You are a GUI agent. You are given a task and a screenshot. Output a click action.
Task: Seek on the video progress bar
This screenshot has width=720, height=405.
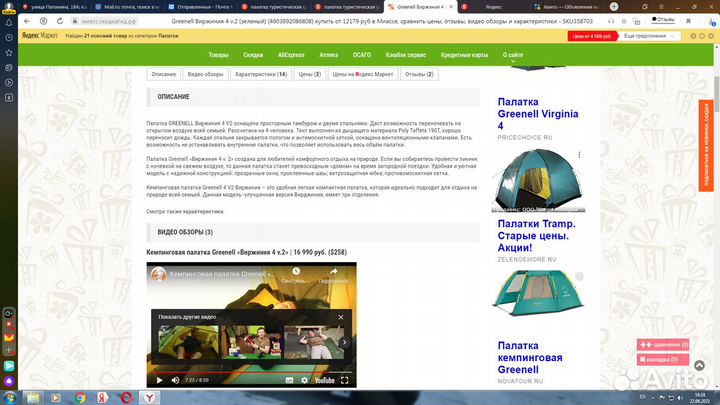pos(250,371)
